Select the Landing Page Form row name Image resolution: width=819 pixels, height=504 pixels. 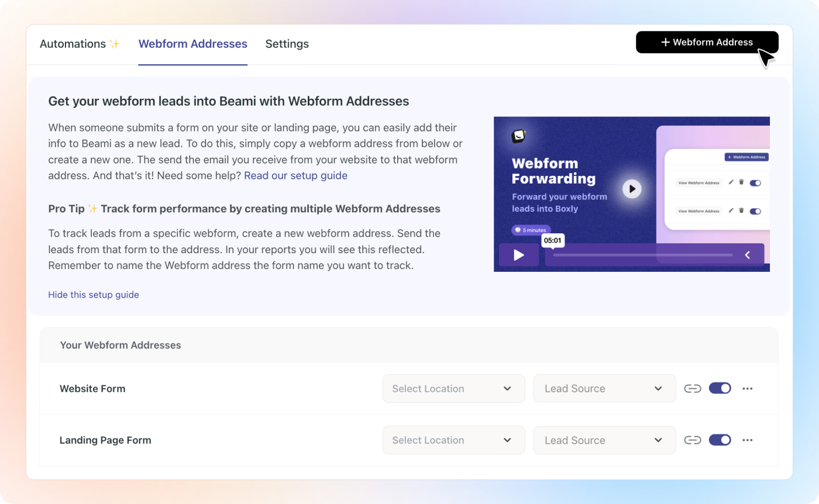[x=105, y=440]
